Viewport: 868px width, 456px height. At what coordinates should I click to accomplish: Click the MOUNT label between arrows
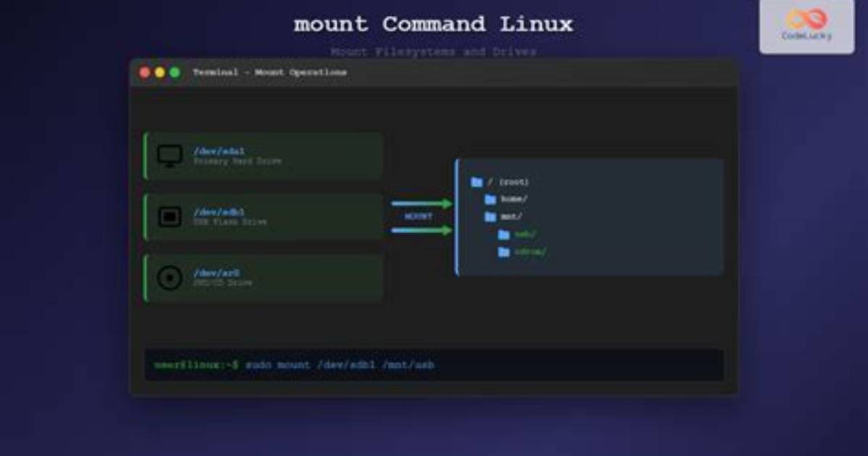coord(419,216)
